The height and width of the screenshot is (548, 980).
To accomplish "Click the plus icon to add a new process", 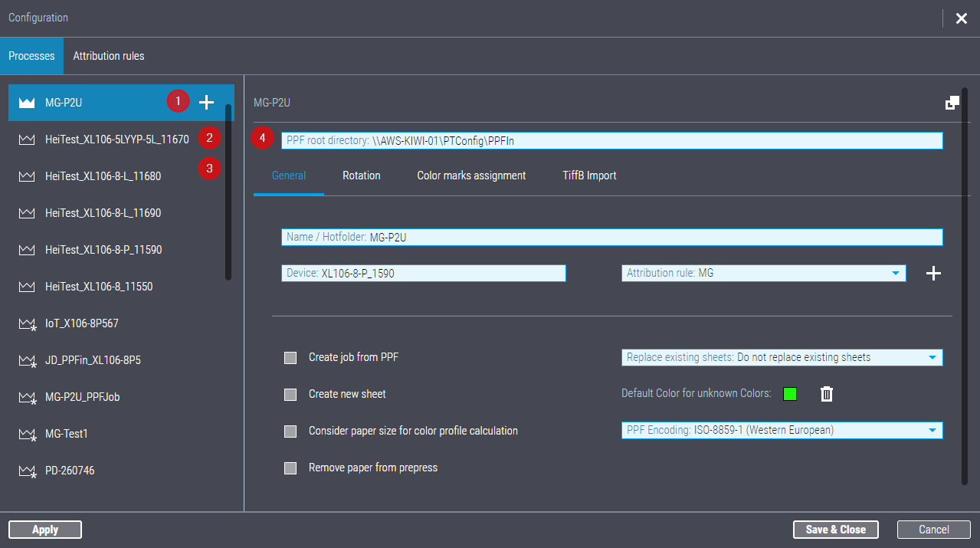I will point(205,101).
